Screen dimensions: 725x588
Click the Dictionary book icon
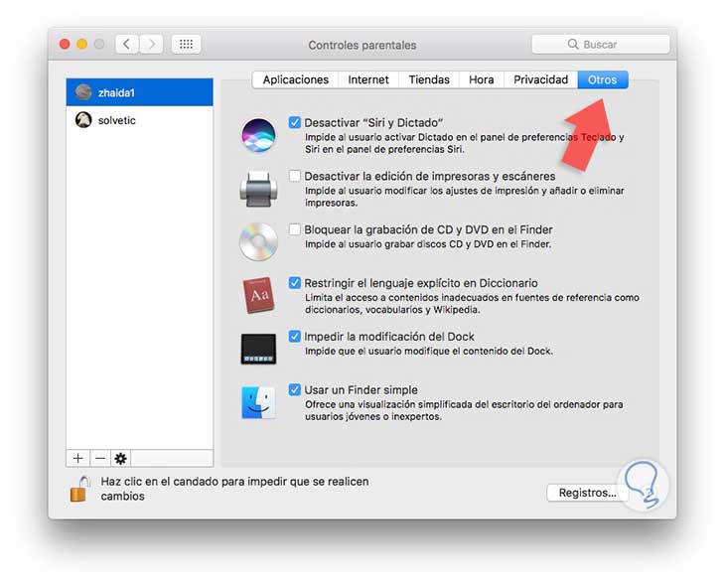tap(258, 295)
